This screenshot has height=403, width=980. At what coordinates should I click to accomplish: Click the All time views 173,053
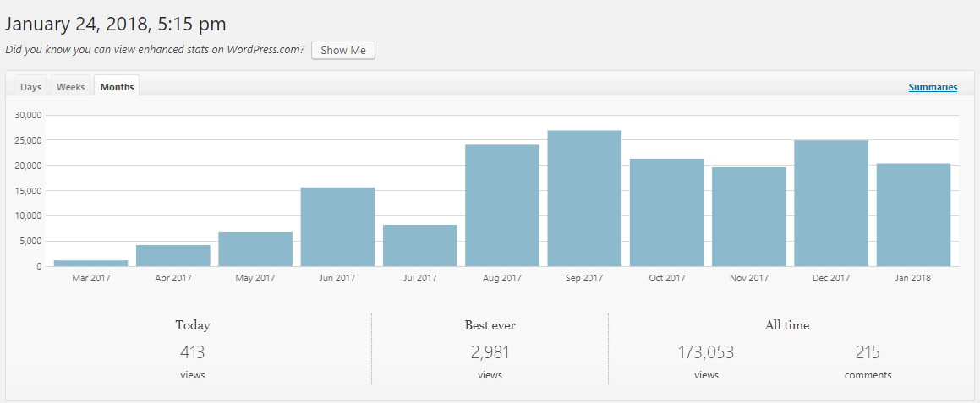pyautogui.click(x=706, y=352)
